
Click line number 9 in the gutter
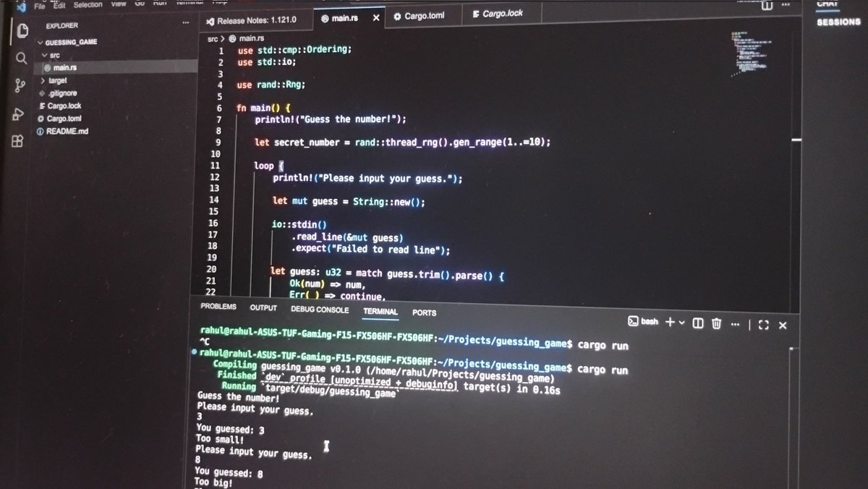pos(218,143)
